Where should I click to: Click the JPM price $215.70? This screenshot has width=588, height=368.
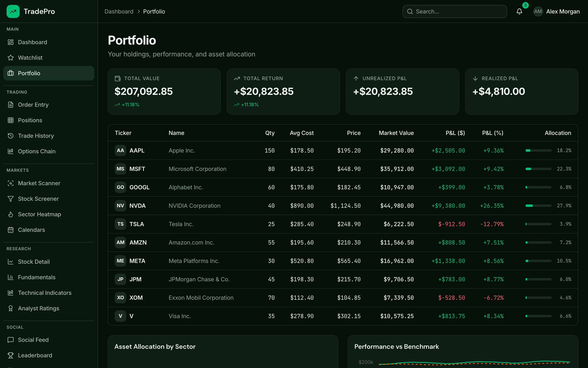tap(349, 279)
